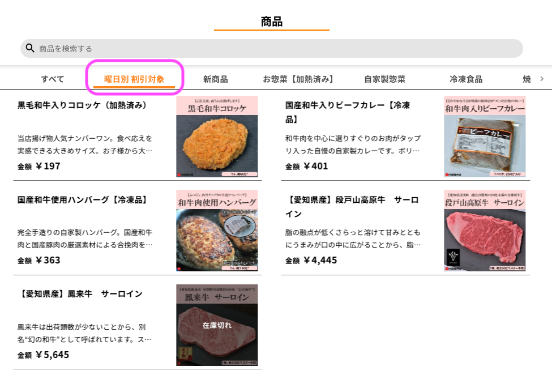Switch to お惣菜【加熱済み】 tab
556x392 pixels.
[298, 79]
